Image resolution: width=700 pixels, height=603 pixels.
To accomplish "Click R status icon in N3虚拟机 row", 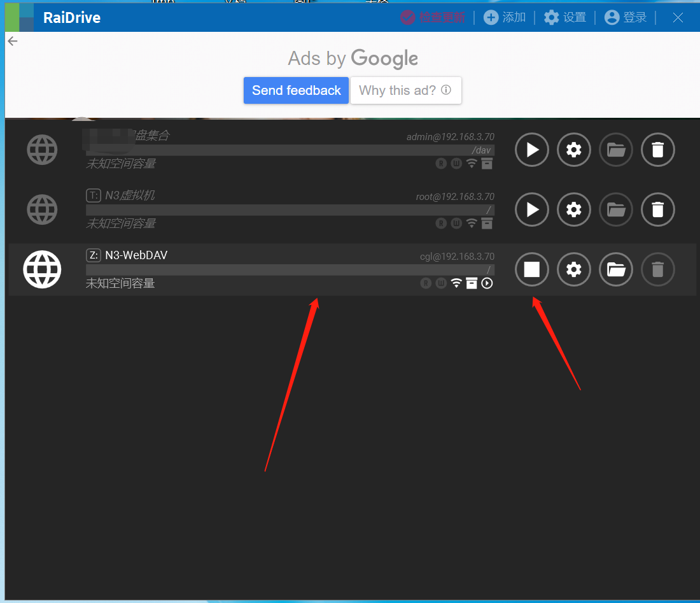I will pos(441,223).
